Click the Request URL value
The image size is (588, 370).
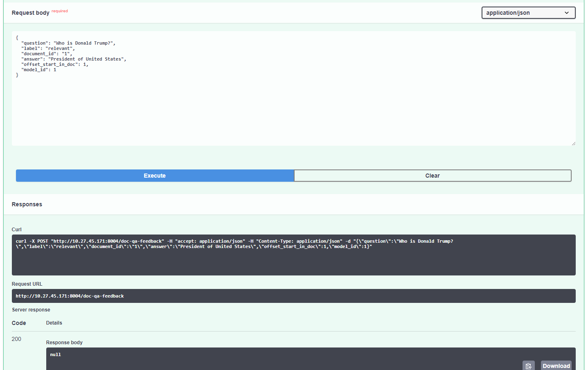point(69,296)
